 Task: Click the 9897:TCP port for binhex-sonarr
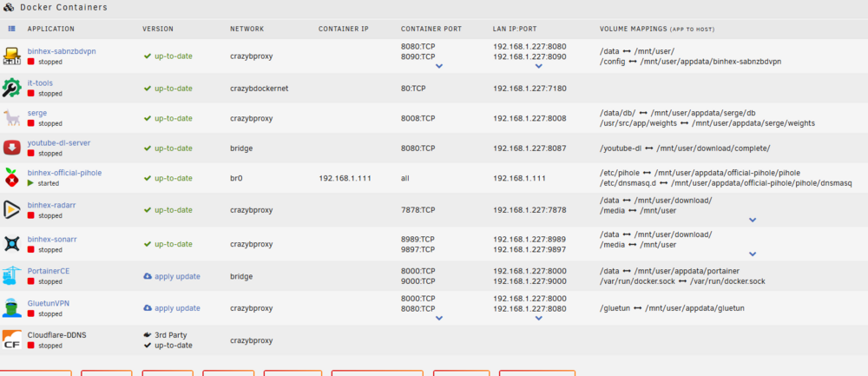418,250
